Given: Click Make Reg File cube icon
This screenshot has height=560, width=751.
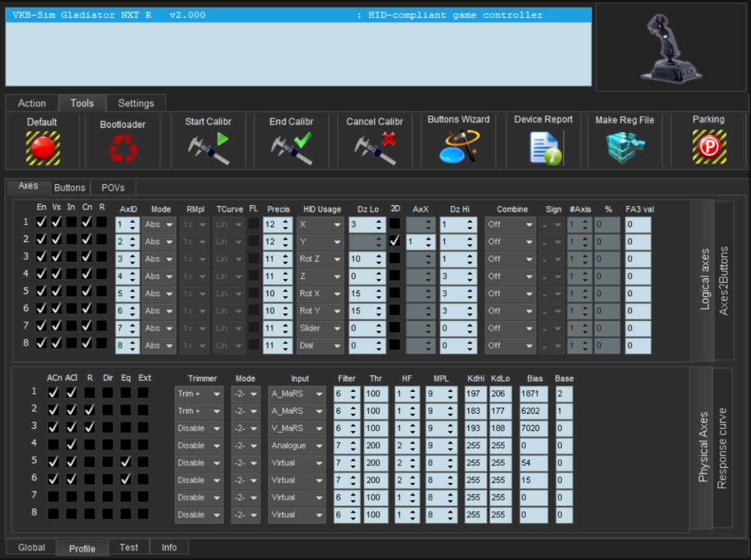Looking at the screenshot, I should [x=625, y=148].
